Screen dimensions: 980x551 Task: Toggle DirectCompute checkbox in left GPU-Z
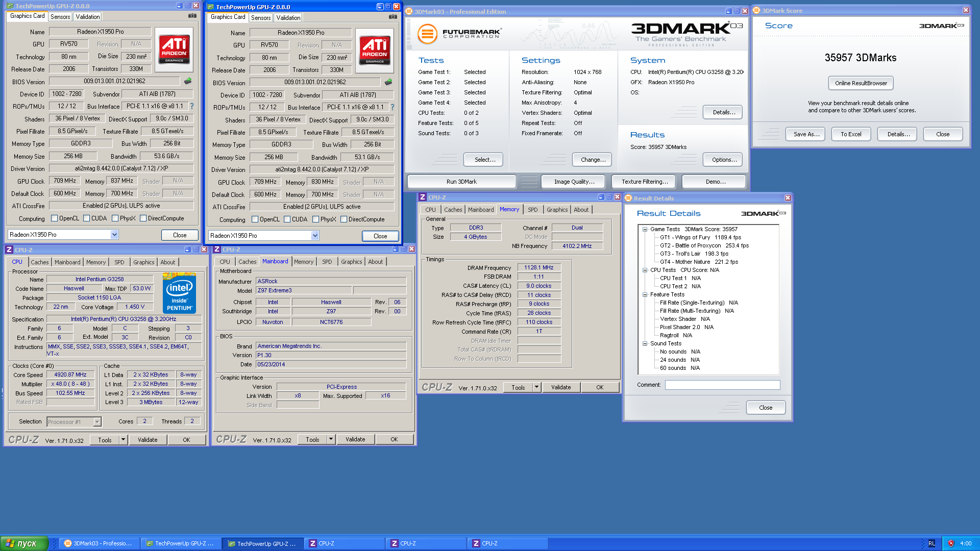143,218
